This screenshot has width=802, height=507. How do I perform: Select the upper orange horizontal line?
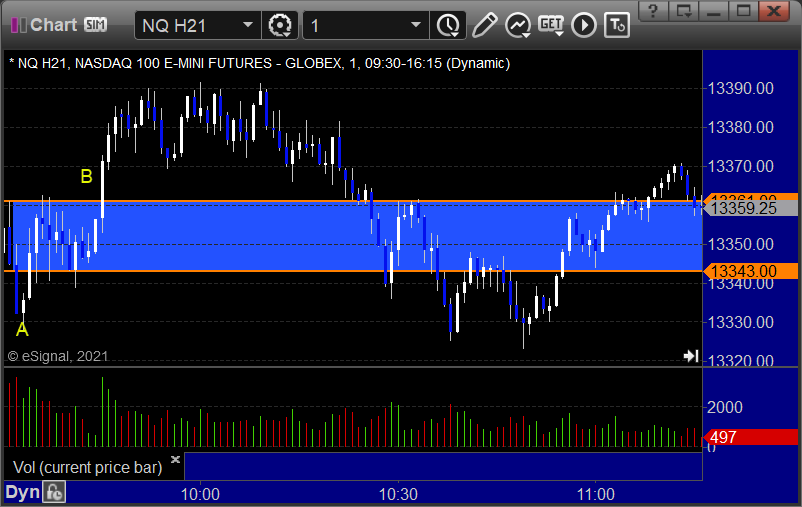click(x=353, y=201)
